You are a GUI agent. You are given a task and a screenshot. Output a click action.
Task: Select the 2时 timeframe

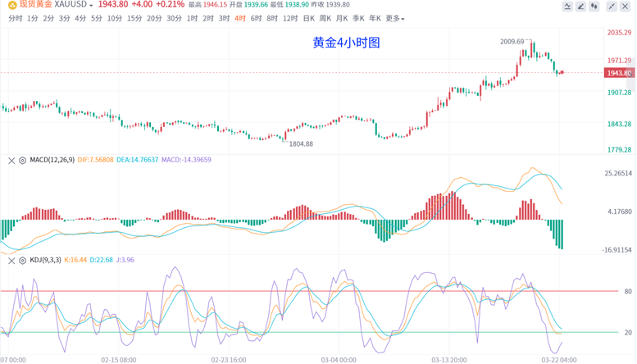click(x=208, y=18)
